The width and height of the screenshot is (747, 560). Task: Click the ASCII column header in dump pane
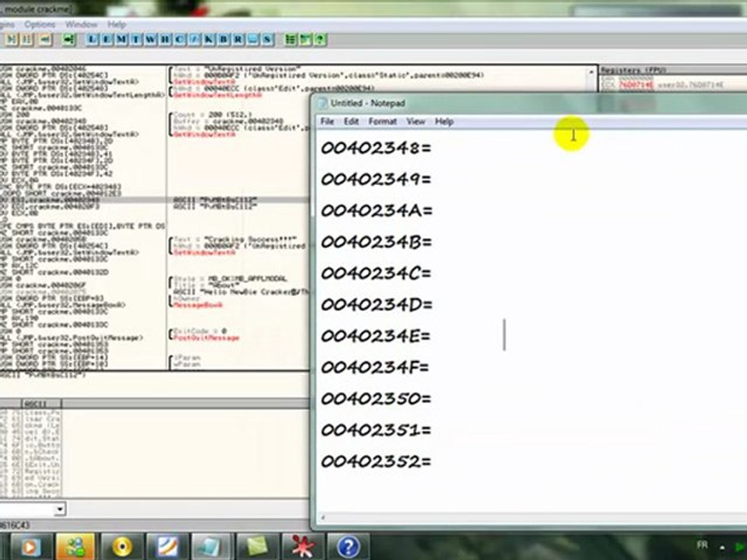tap(41, 404)
